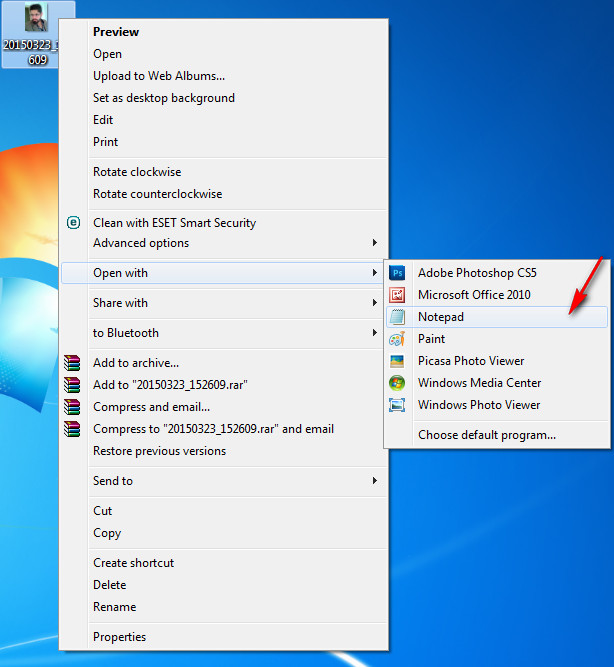Choose Rename from the context menu
Viewport: 614px width, 667px height.
pos(223,607)
